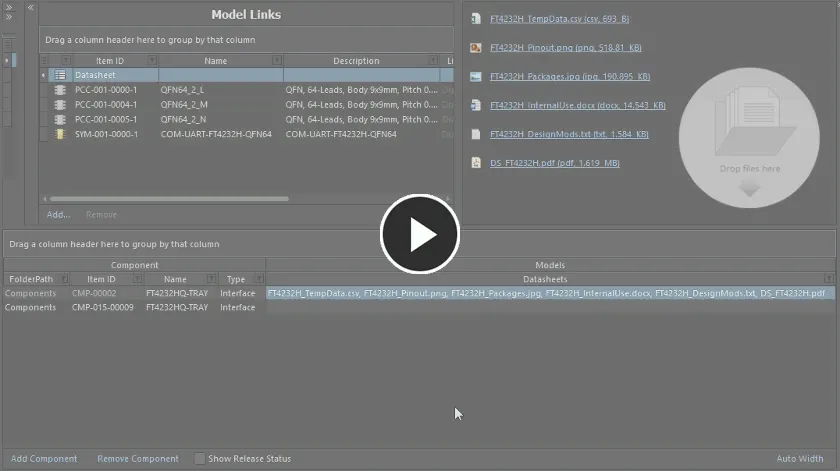The image size is (840, 471).
Task: Open FT4232H_DesignMods.txt link
Action: (x=569, y=134)
